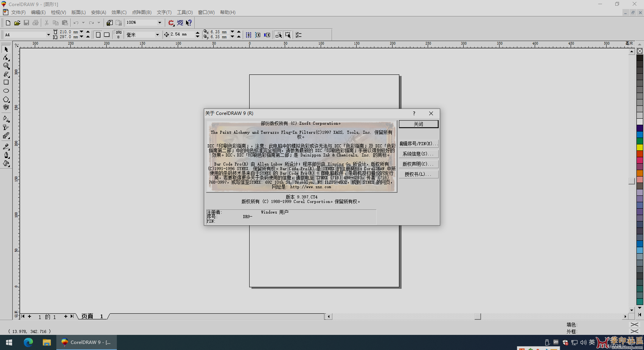This screenshot has width=644, height=350.
Task: Open the Outline pen tool flyout
Action: 6,155
